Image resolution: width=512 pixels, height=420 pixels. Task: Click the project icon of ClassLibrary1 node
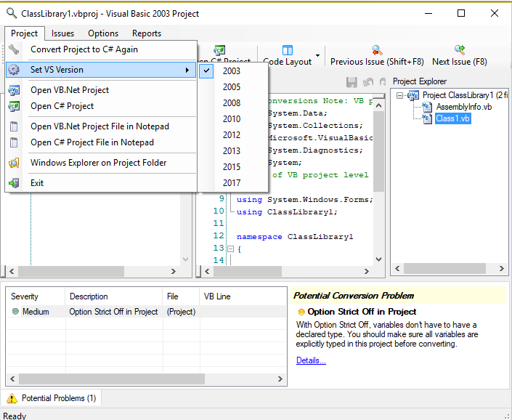(413, 95)
